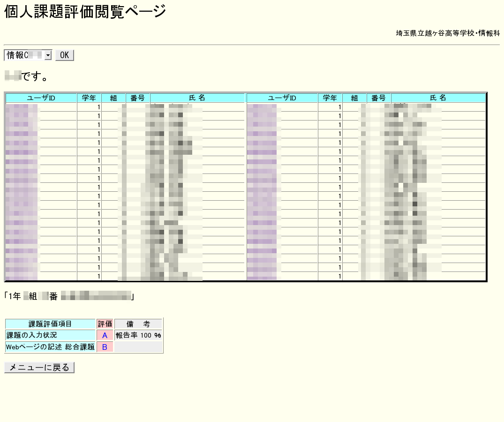Click the 評価 column header cell
Screen dimensions: 504x422
point(105,324)
